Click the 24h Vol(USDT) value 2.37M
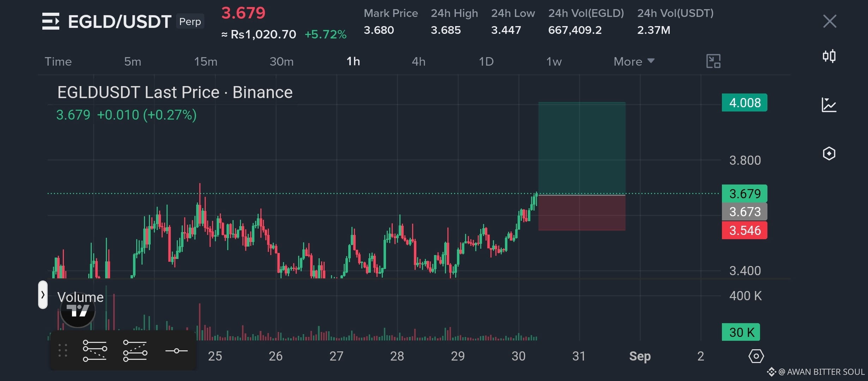This screenshot has height=381, width=868. pos(654,30)
